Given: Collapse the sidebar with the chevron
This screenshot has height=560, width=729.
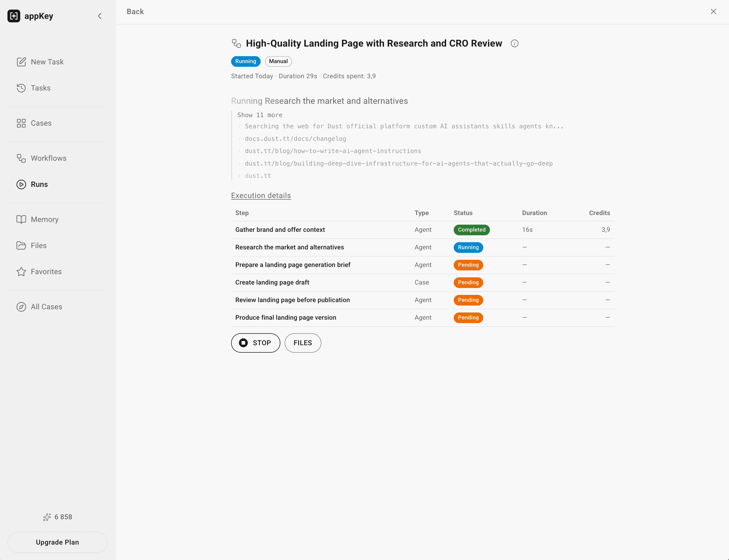Looking at the screenshot, I should (100, 16).
